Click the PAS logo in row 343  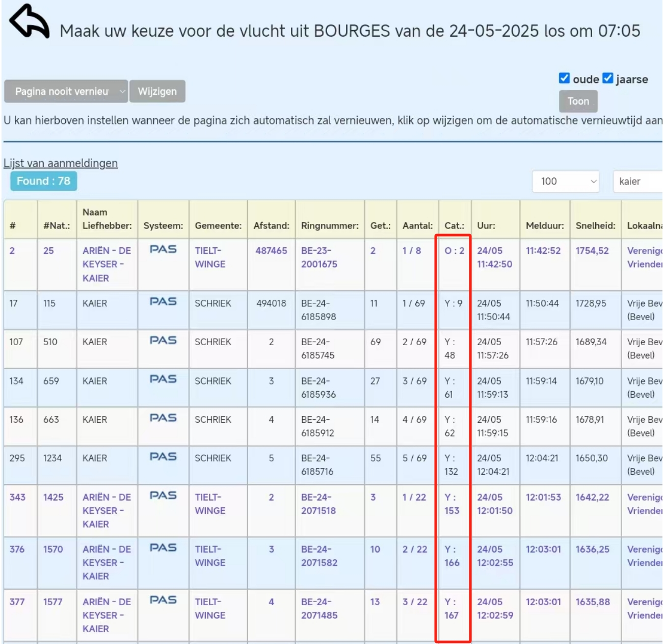click(x=163, y=496)
